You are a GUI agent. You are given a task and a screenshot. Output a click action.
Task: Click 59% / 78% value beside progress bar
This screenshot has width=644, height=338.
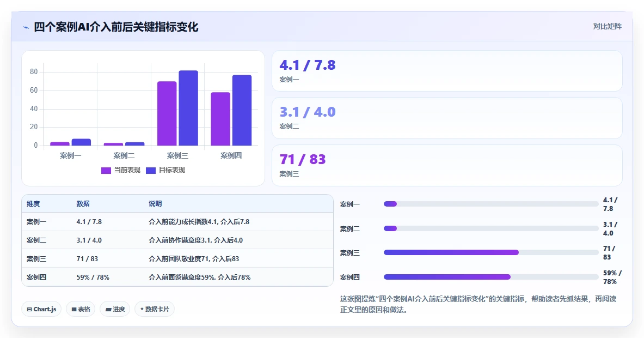point(612,277)
